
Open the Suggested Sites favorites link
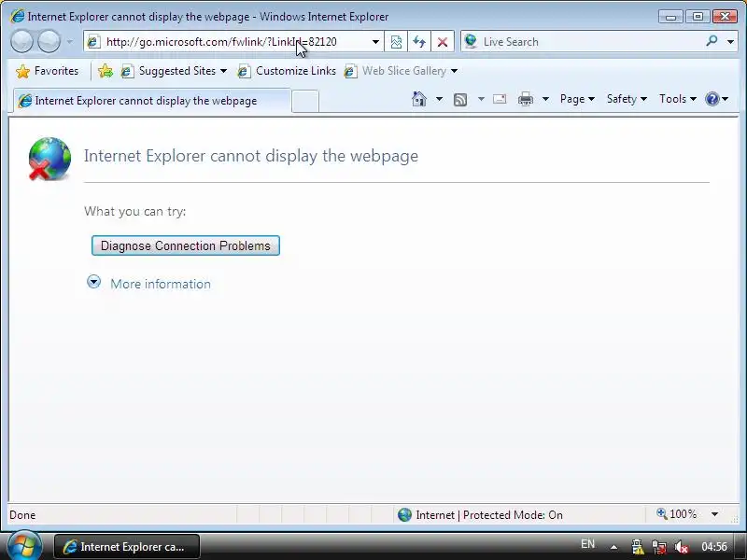(174, 71)
